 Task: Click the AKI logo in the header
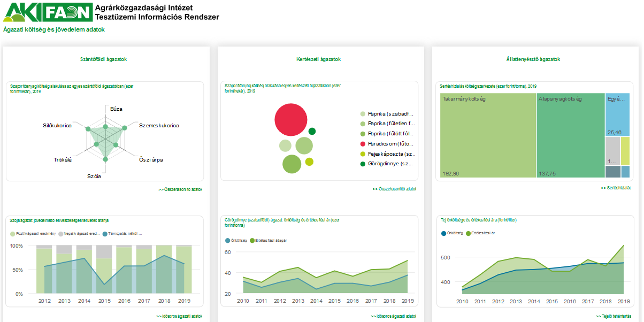(x=21, y=12)
